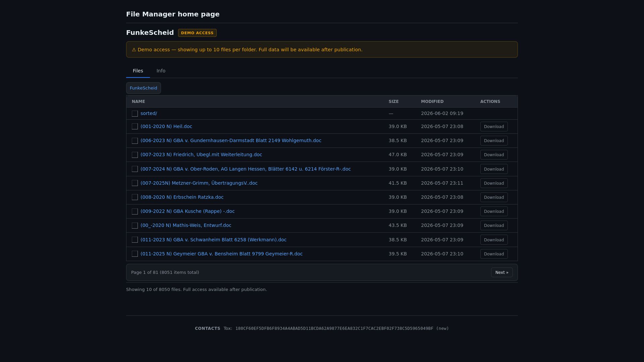Switch to the Files tab
This screenshot has width=644, height=362.
(138, 71)
